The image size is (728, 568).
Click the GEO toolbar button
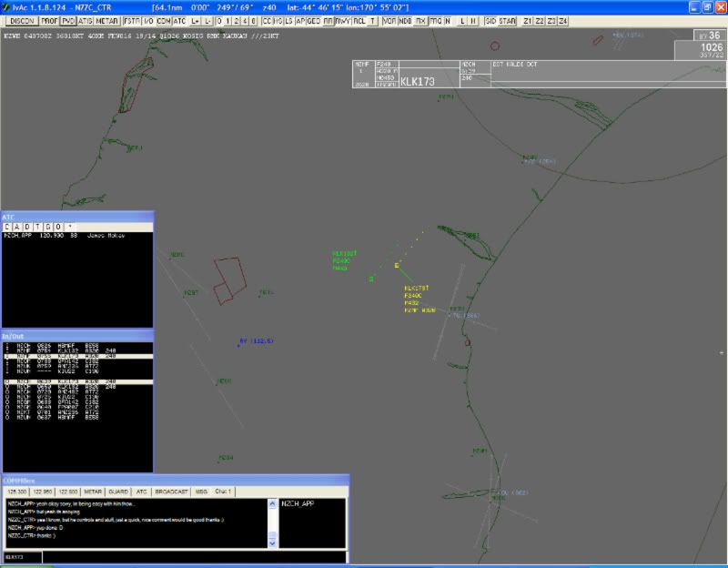(313, 20)
